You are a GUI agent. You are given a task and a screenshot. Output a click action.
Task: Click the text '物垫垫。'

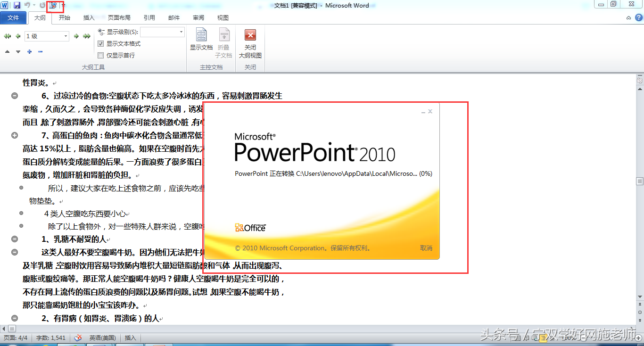(43, 201)
